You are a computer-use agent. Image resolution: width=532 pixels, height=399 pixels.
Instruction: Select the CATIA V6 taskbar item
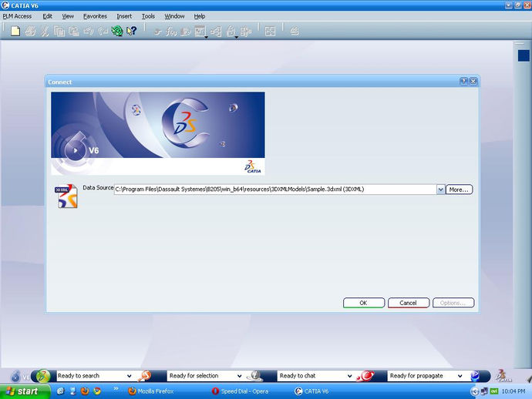[x=312, y=391]
